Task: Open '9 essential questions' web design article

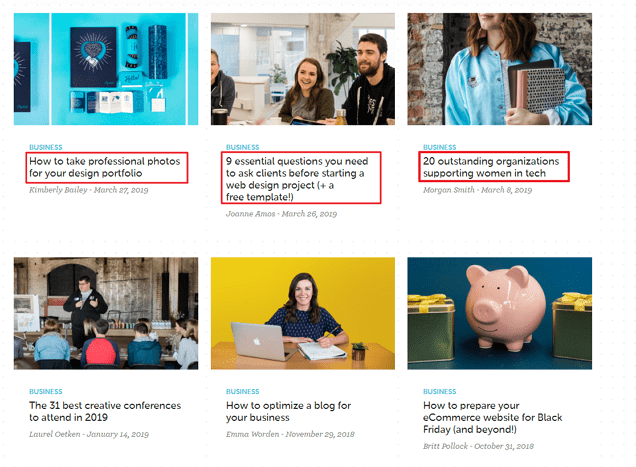Action: pos(297,179)
